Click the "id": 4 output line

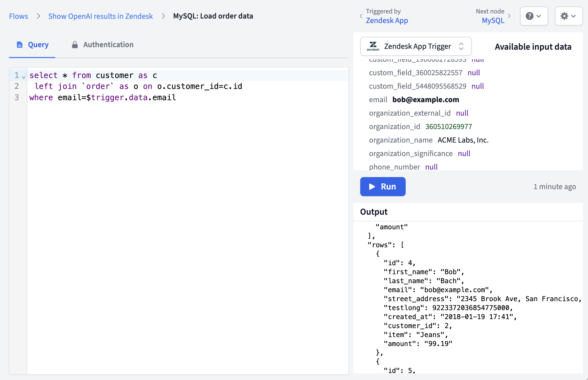click(x=399, y=263)
